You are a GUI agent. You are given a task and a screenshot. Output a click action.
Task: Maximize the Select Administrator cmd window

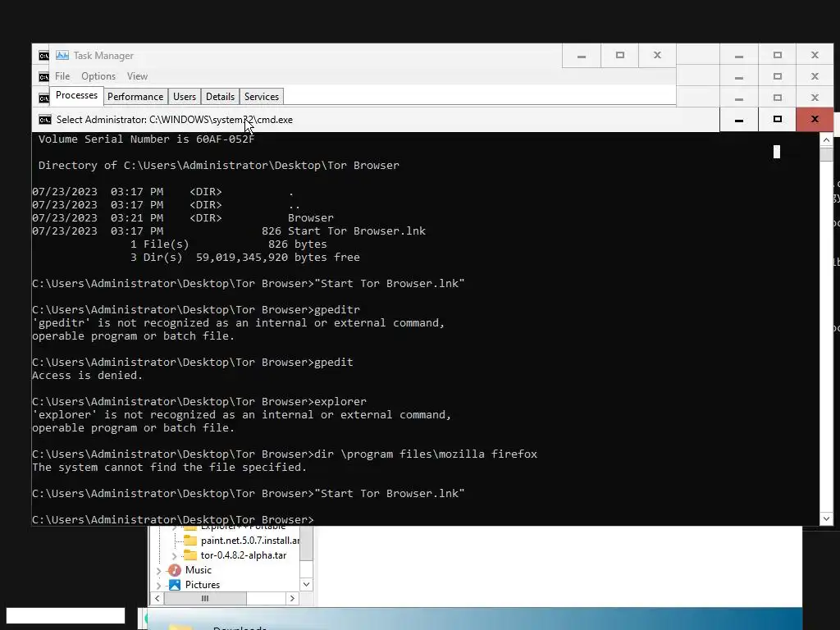[x=778, y=120]
